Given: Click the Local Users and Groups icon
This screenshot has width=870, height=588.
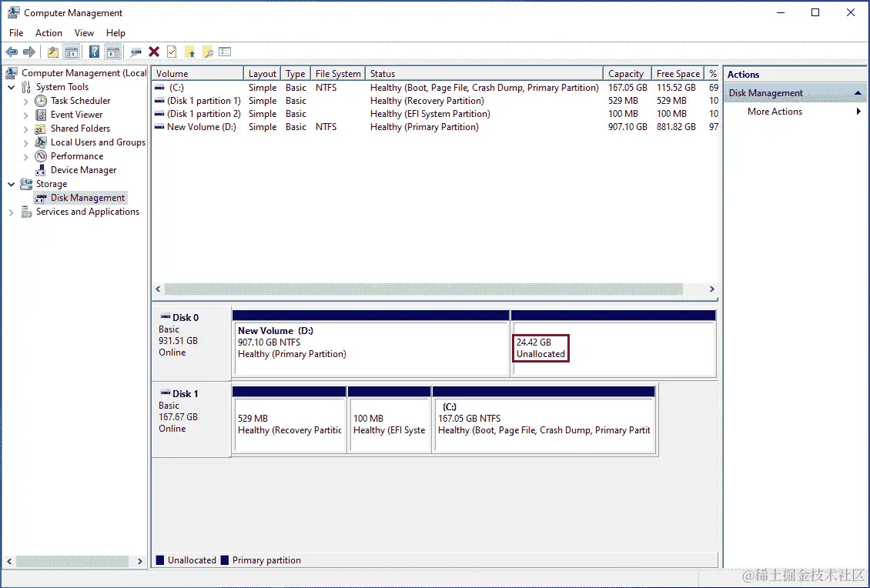Looking at the screenshot, I should [x=41, y=142].
